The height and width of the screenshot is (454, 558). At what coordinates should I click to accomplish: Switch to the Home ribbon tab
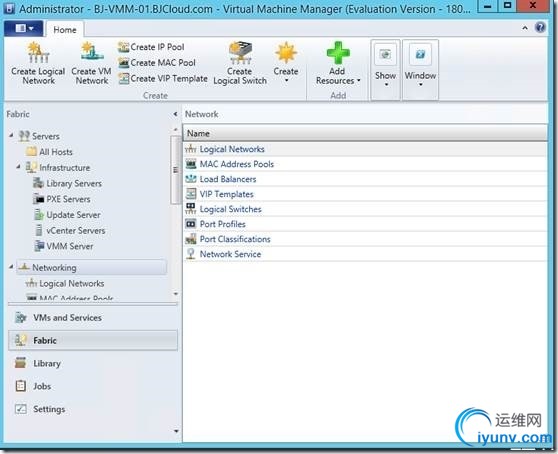coord(65,30)
